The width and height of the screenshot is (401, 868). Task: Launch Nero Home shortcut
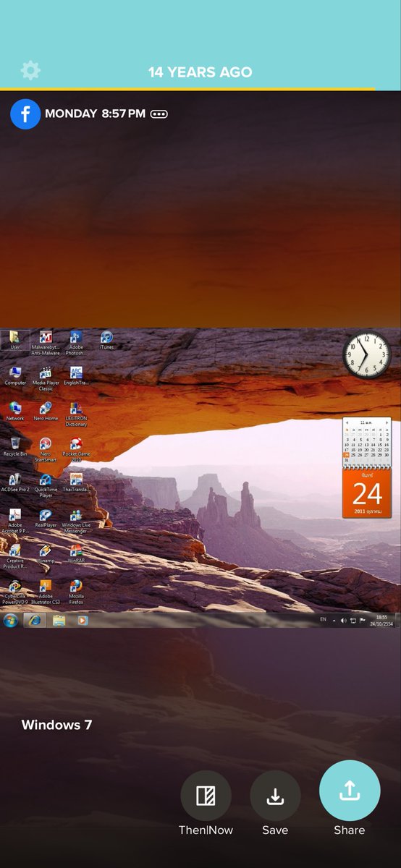point(46,412)
